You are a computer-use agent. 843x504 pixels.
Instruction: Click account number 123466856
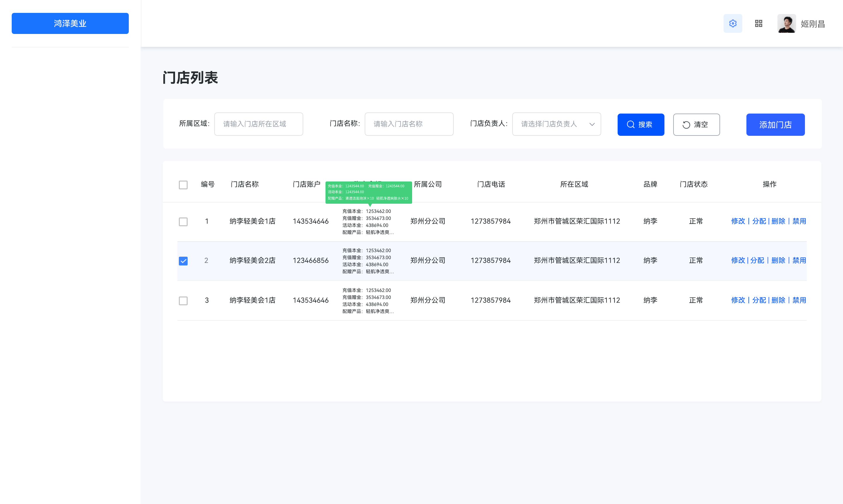point(311,260)
